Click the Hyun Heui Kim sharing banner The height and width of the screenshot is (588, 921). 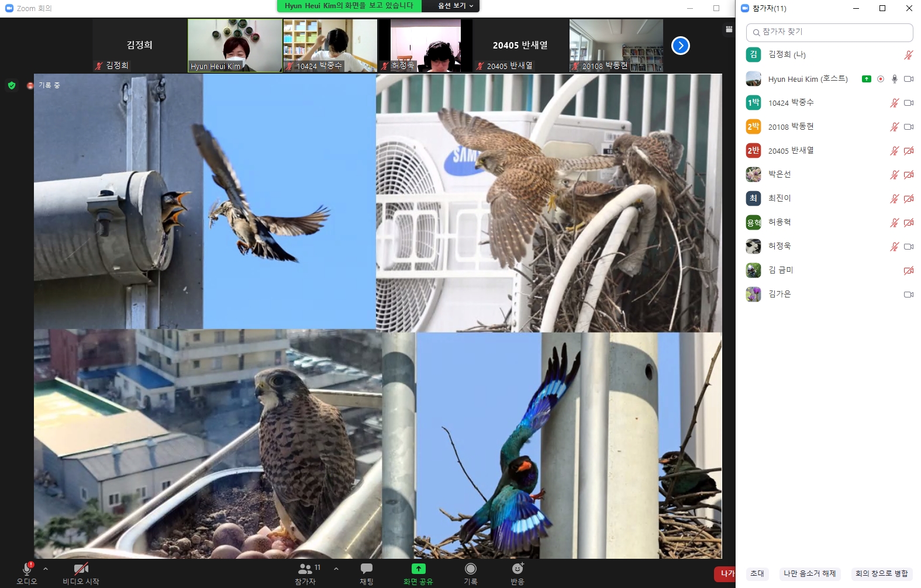pos(349,6)
